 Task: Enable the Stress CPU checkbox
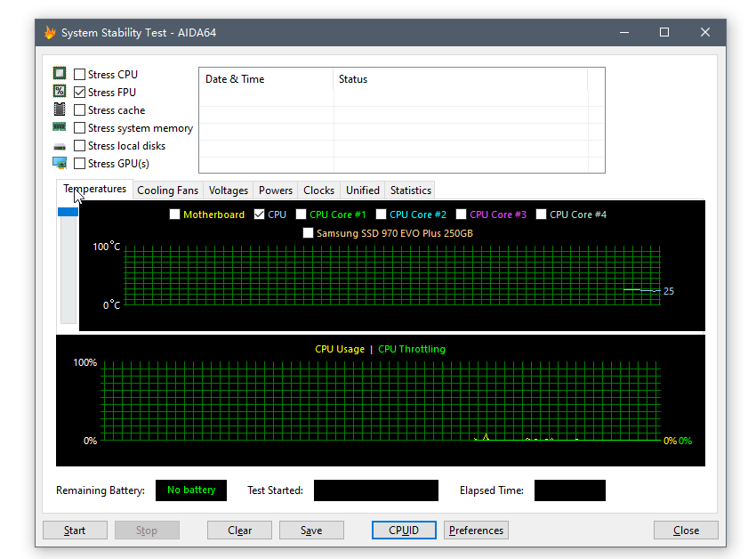pyautogui.click(x=79, y=75)
